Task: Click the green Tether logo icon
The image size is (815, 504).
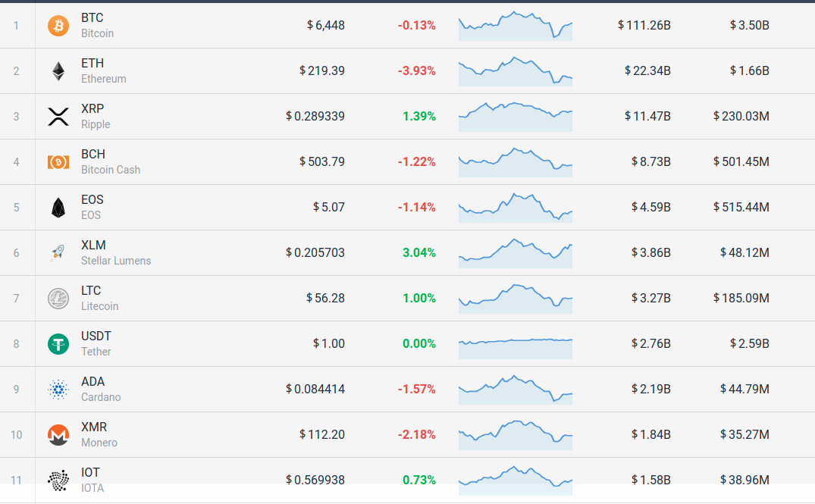Action: (x=58, y=344)
